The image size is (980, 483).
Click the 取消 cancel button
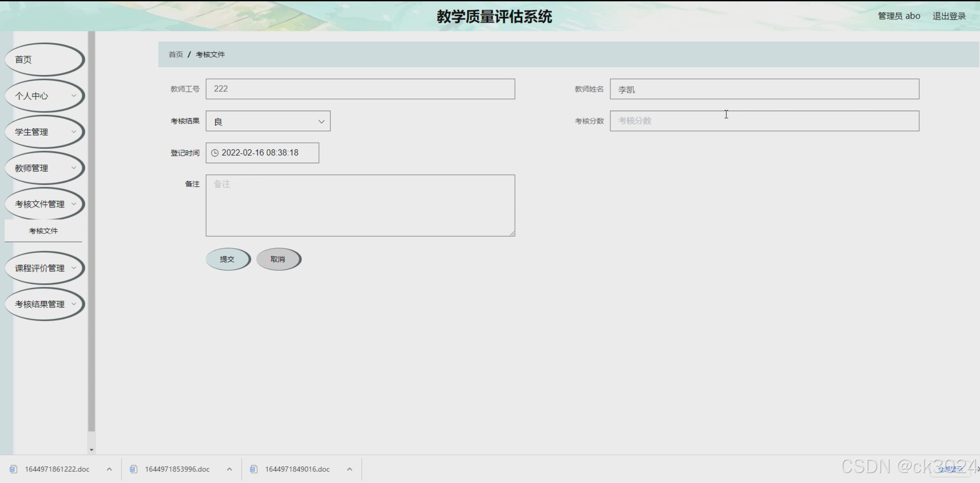click(278, 259)
